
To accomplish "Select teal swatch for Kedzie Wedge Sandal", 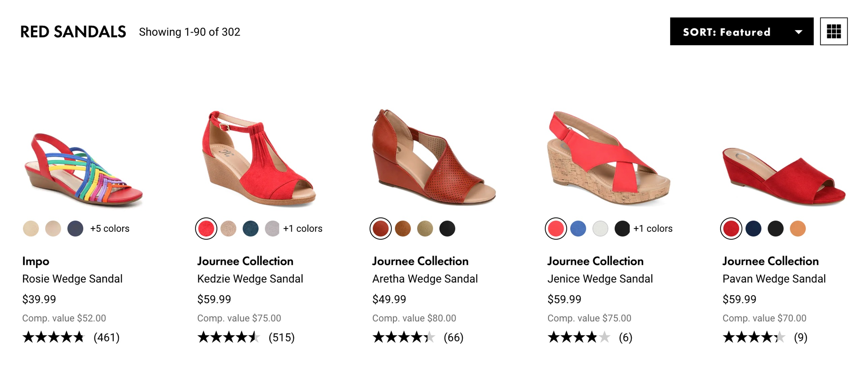I will (x=250, y=229).
